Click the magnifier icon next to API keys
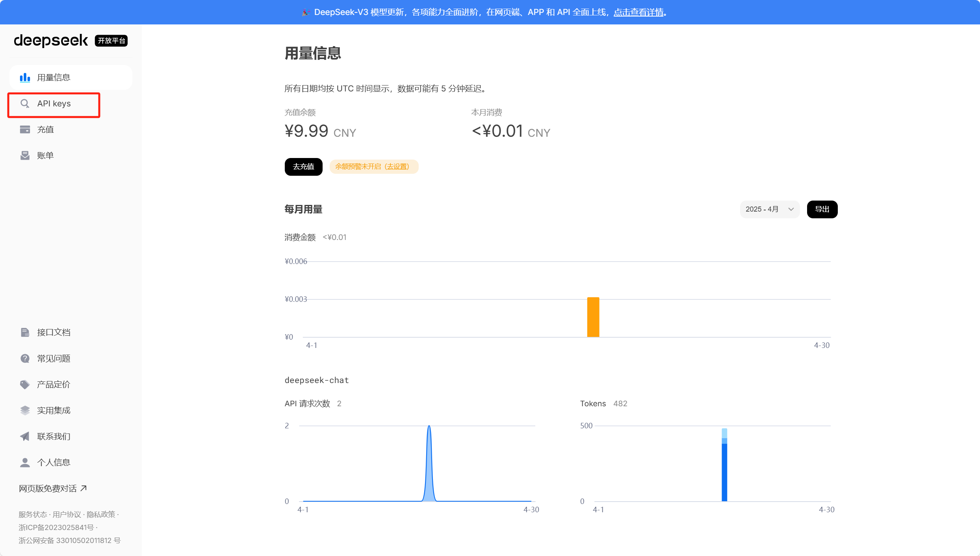Viewport: 980px width, 556px height. coord(25,104)
